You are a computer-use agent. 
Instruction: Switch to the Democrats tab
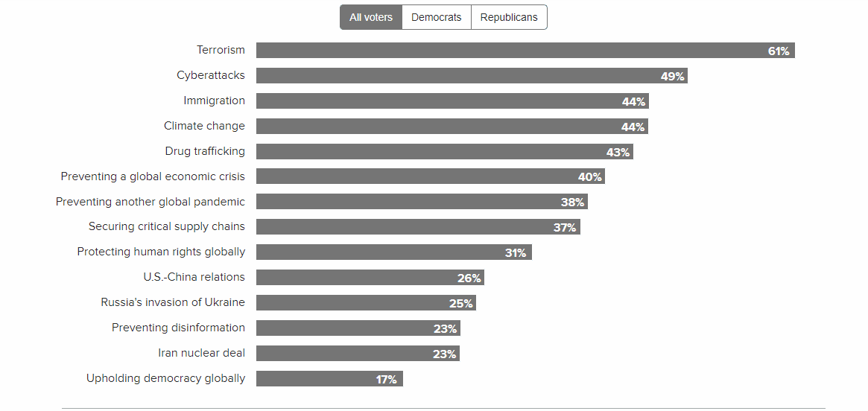pyautogui.click(x=437, y=17)
